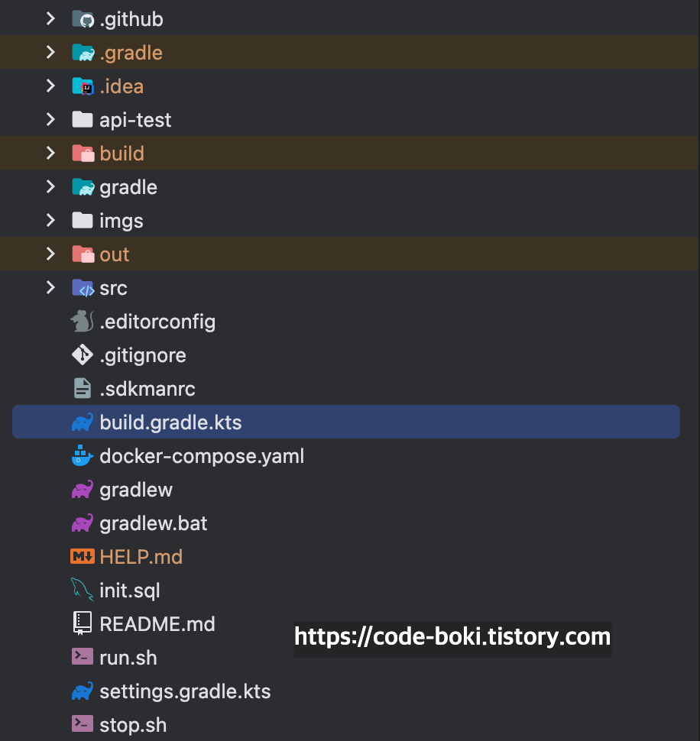The height and width of the screenshot is (741, 700).
Task: Select the docker-compose.yaml file name
Action: click(x=202, y=457)
